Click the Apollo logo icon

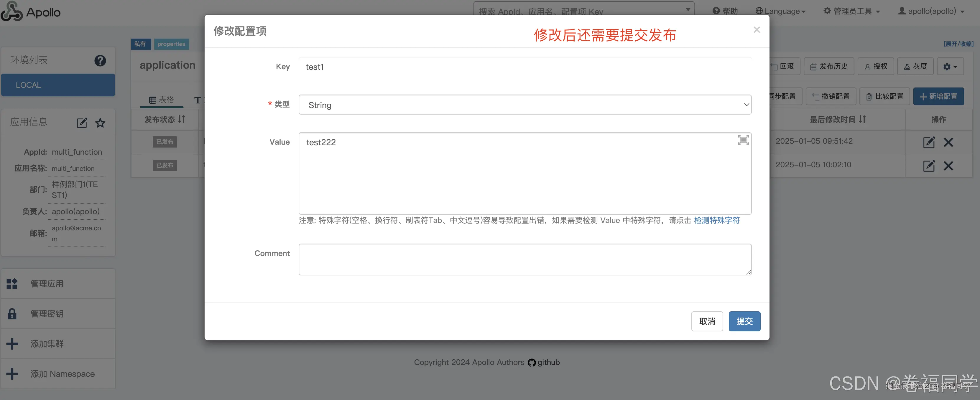pos(11,11)
